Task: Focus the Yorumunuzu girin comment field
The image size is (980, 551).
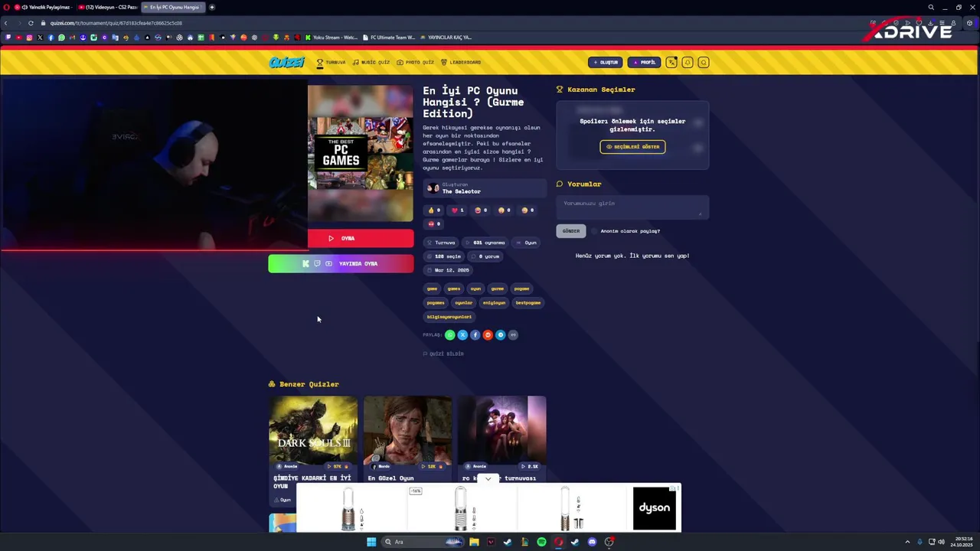Action: click(x=632, y=207)
